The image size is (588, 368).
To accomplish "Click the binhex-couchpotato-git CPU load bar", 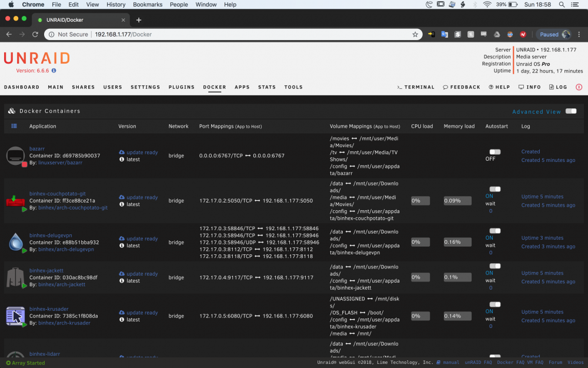I will 420,201.
